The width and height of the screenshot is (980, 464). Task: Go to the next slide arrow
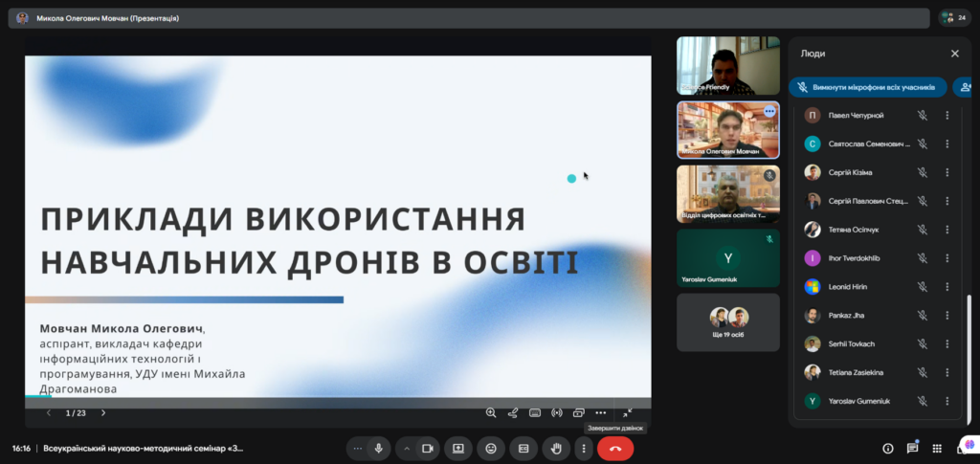103,413
